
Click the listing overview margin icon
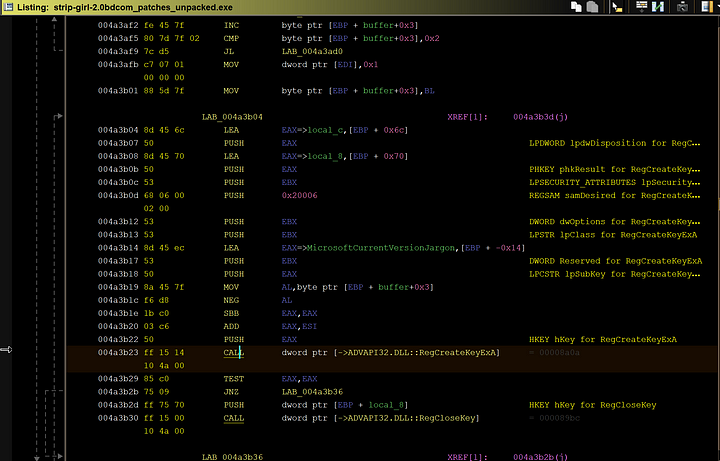coord(706,7)
